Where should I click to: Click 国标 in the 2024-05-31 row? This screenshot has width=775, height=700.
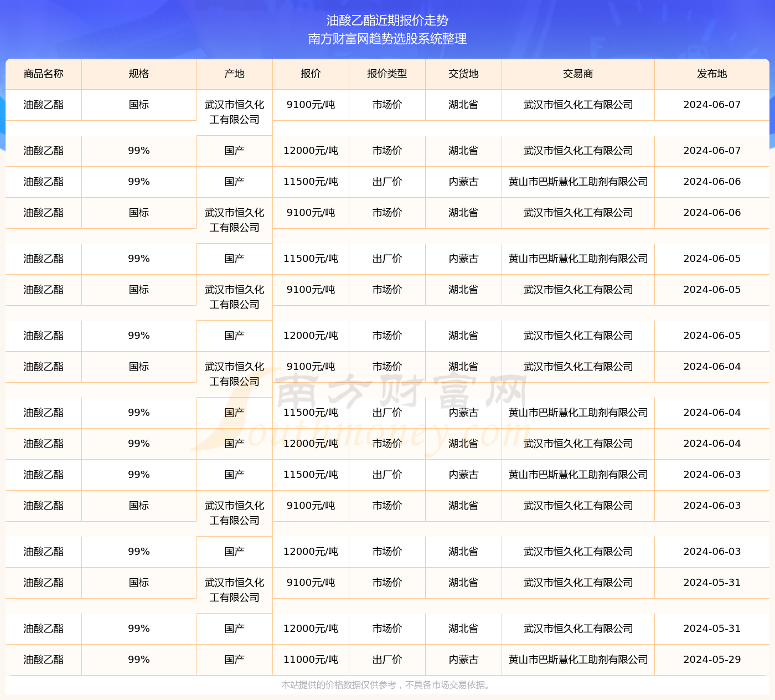pos(139,583)
